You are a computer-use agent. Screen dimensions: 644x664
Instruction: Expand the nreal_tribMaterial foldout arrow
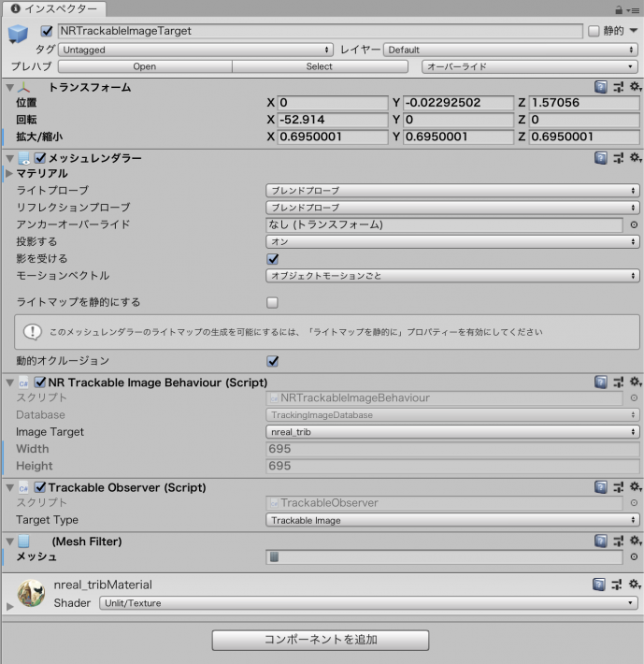(9, 606)
